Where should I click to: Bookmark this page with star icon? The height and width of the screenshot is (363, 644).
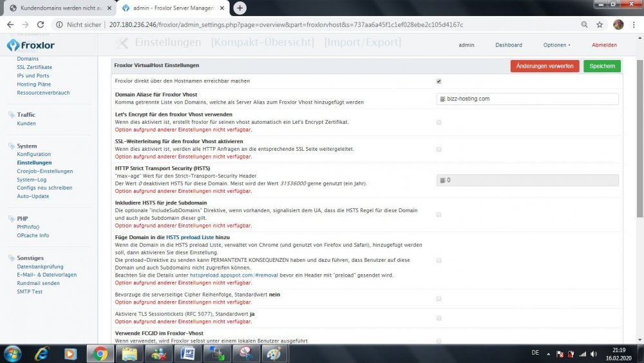pyautogui.click(x=600, y=25)
